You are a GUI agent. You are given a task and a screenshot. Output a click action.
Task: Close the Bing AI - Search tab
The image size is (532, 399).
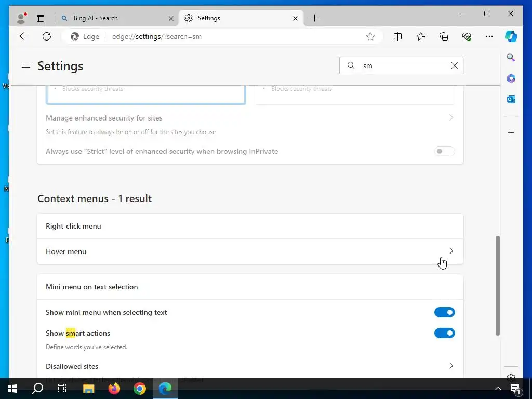coord(171,18)
